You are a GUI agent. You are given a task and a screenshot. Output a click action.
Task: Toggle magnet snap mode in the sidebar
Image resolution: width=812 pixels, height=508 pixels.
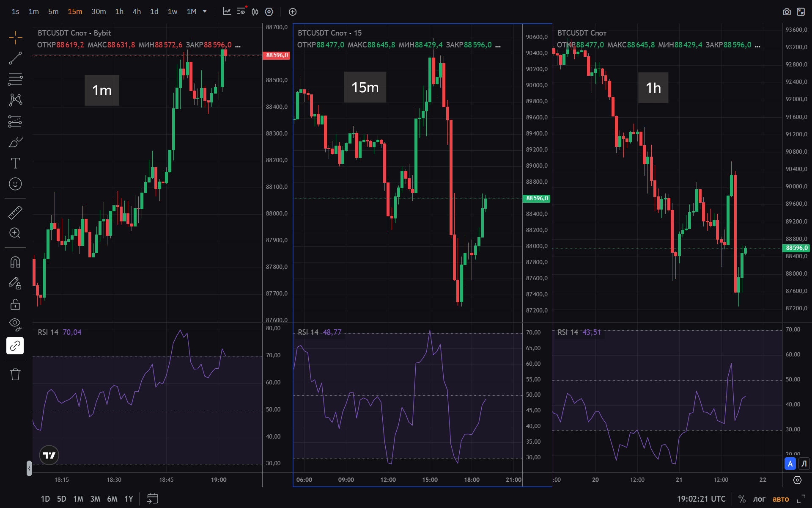[x=15, y=262]
